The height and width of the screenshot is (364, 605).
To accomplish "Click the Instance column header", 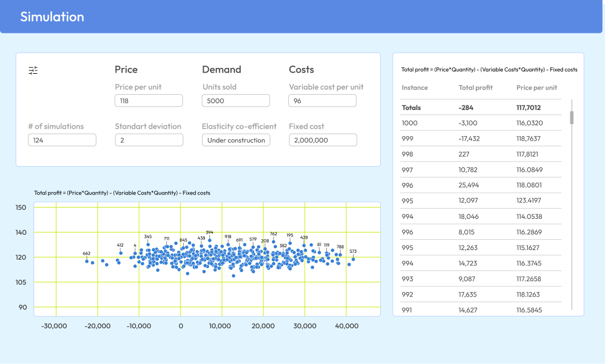I will (x=415, y=88).
